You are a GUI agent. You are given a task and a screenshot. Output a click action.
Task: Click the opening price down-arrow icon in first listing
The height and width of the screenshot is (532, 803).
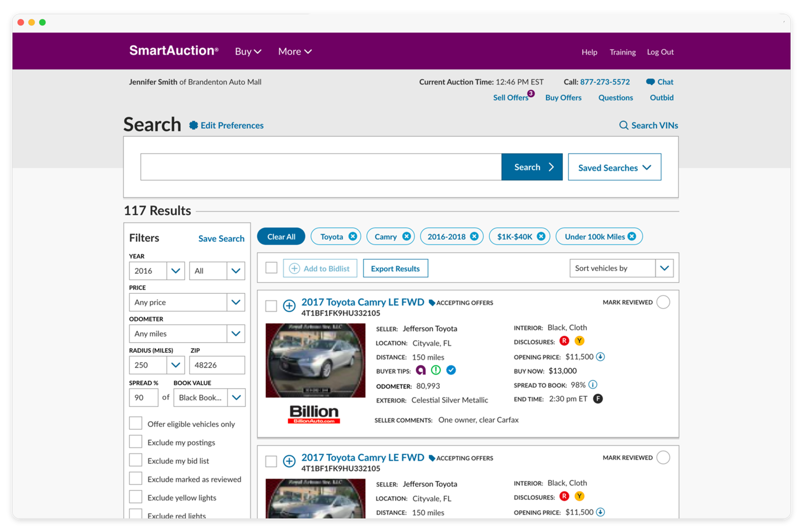point(601,357)
